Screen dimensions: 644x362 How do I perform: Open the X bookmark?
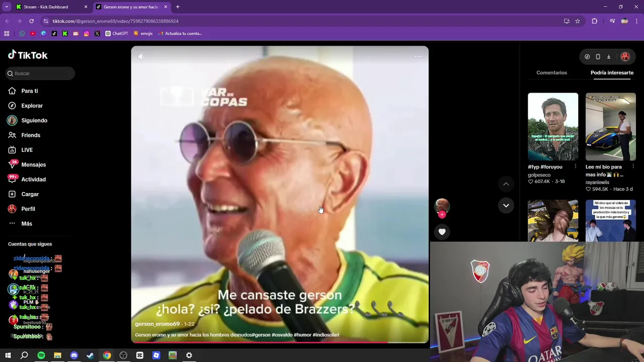[x=97, y=34]
